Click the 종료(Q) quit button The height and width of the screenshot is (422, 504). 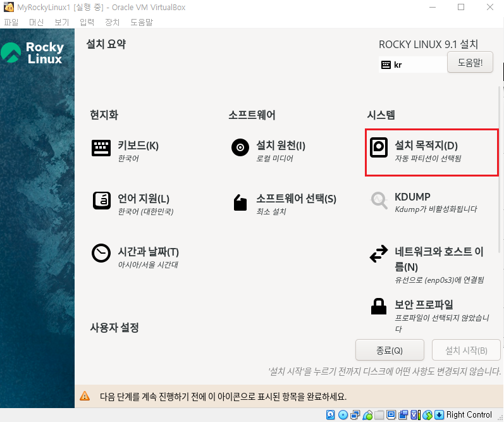coord(390,350)
